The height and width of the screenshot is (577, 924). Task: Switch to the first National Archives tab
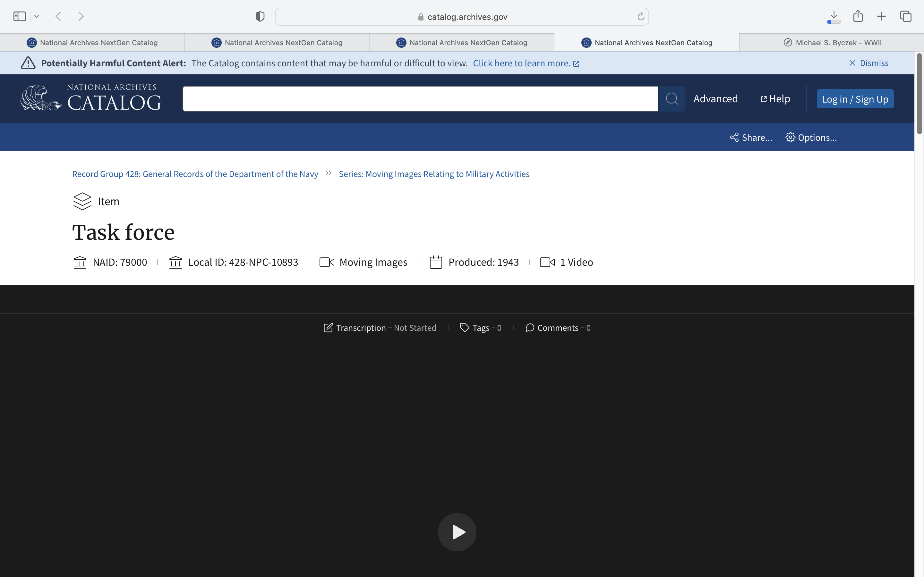[92, 43]
